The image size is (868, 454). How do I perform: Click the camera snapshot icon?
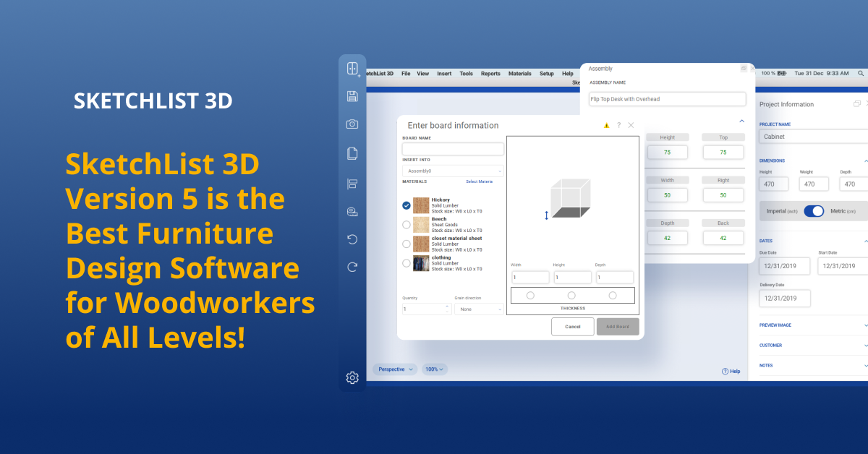352,124
